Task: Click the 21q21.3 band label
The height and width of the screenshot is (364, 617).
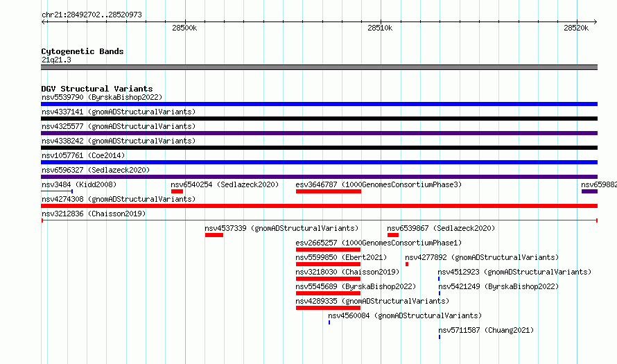Action: point(56,60)
